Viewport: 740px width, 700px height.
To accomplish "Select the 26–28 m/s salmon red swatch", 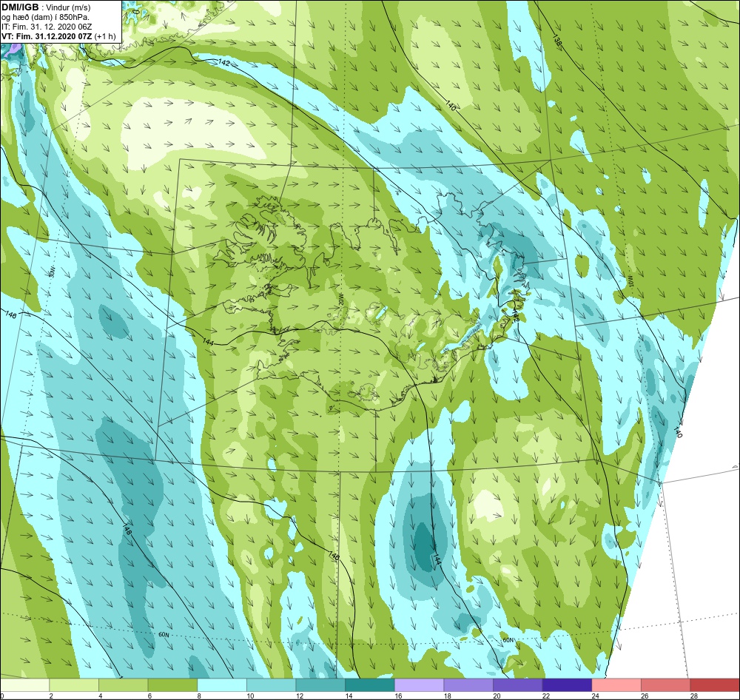I will click(x=666, y=685).
